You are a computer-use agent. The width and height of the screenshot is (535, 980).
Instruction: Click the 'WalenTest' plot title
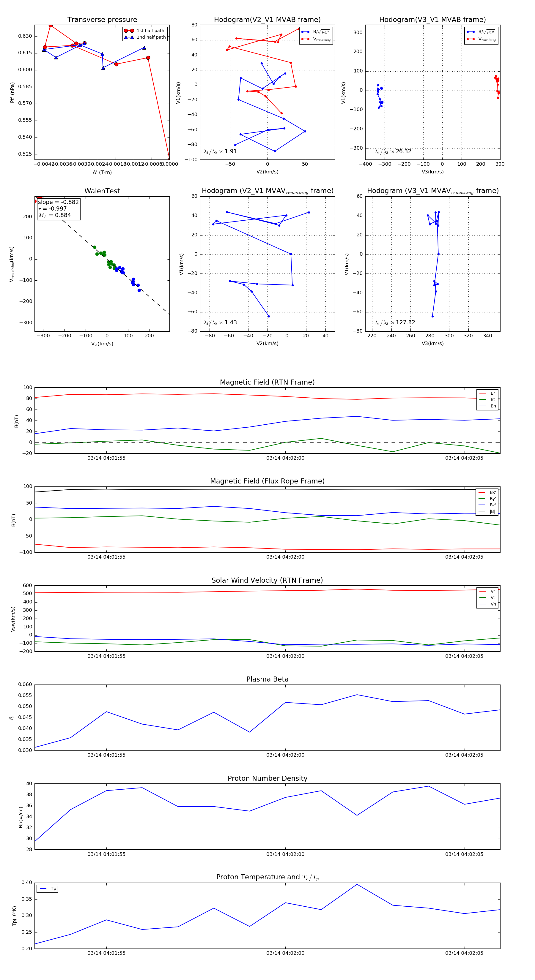tap(102, 191)
